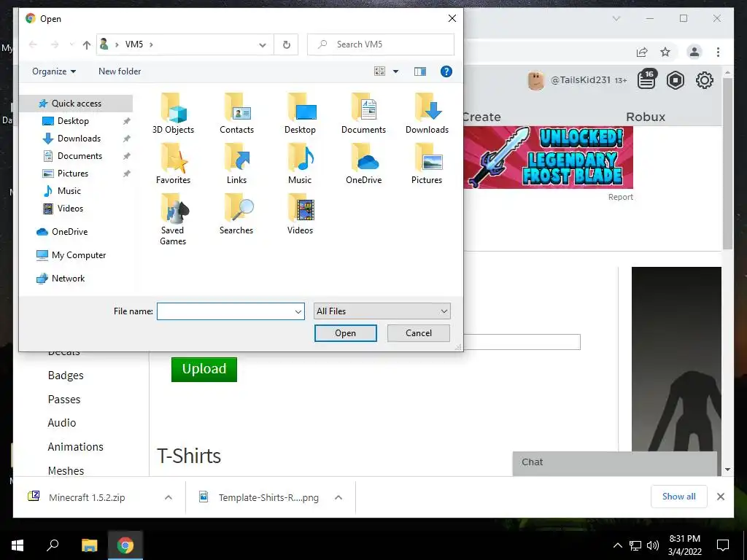Open the Robux tab on Roblox
Viewport: 747px width, 560px height.
(x=646, y=117)
